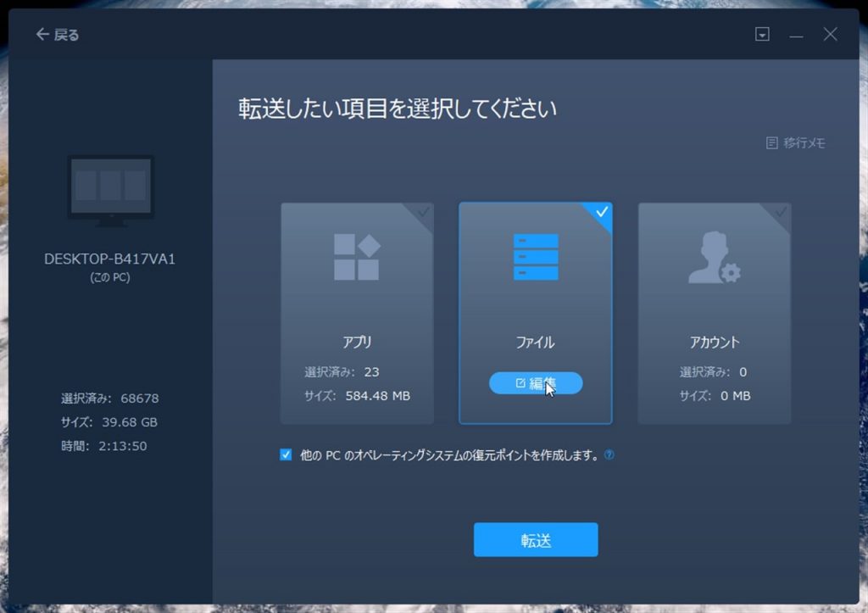Image resolution: width=868 pixels, height=613 pixels.
Task: Click the DESKTOP-B417VA1 computer name
Action: pyautogui.click(x=110, y=259)
